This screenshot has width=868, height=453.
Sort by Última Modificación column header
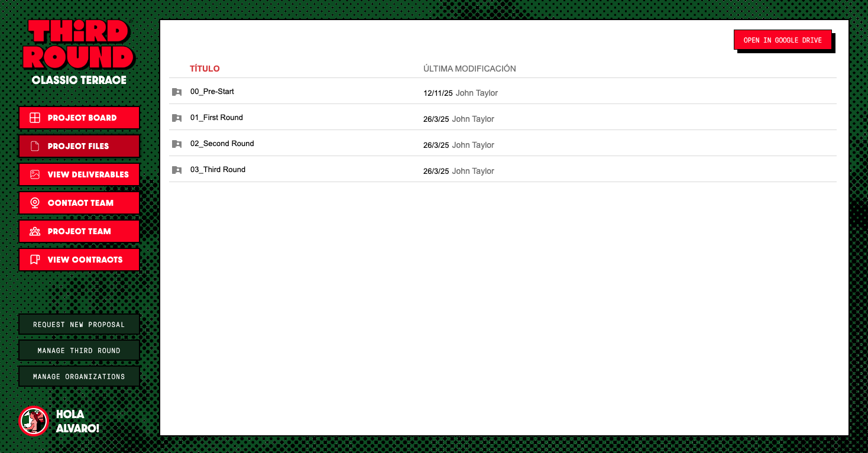(469, 69)
